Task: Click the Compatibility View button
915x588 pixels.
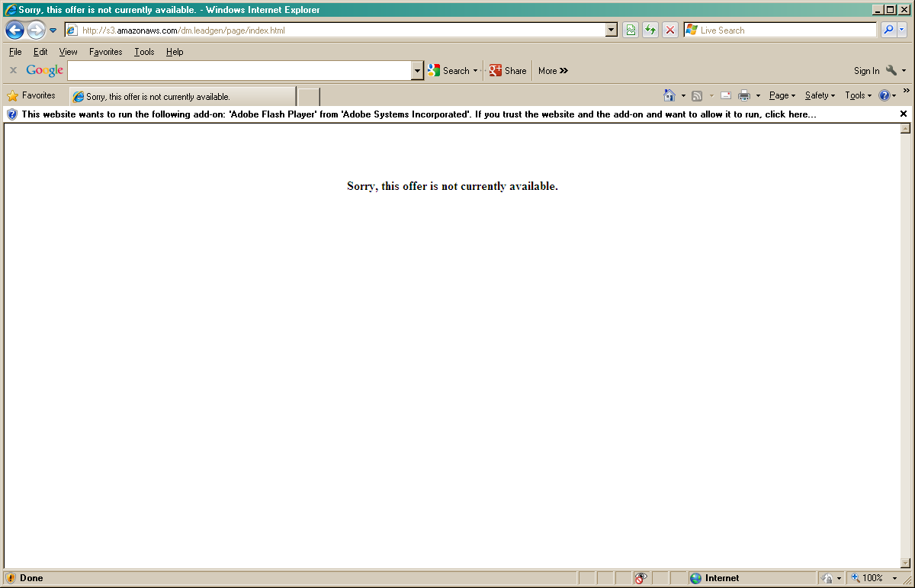Action: point(631,31)
